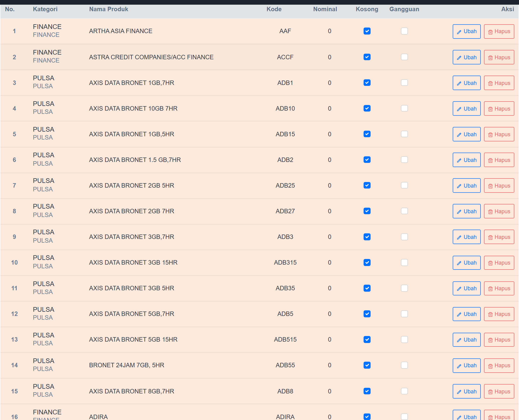Click the trash icon in the ADB3 row
This screenshot has width=519, height=420.
point(490,237)
